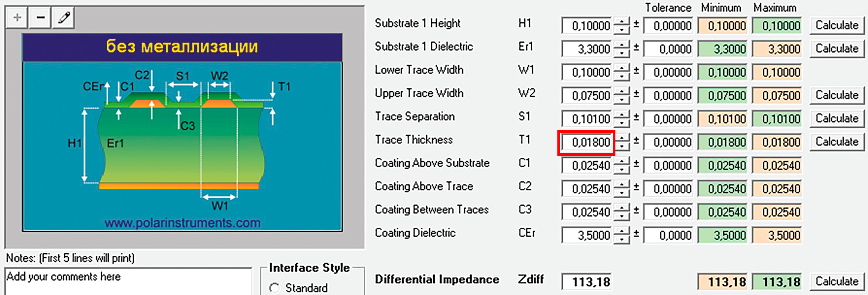
Task: Decrease Trace Thickness T1 with the down stepper
Action: pyautogui.click(x=622, y=147)
